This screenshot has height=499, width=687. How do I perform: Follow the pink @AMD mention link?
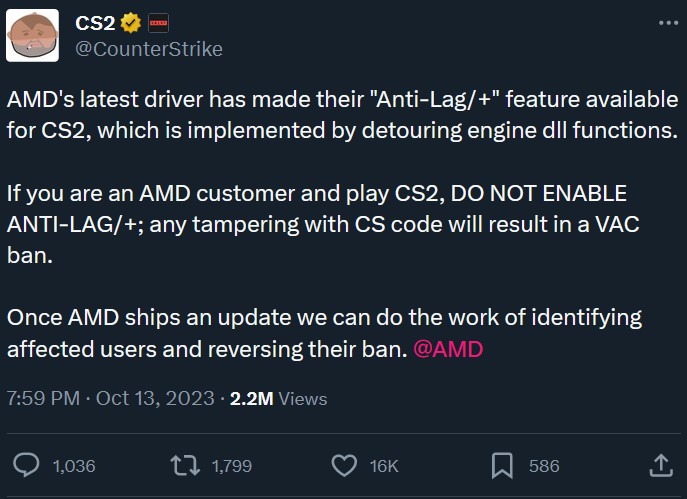[x=447, y=350]
